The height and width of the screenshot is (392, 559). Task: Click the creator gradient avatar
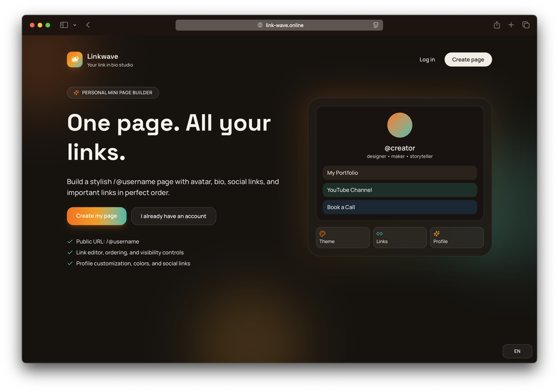click(x=400, y=125)
